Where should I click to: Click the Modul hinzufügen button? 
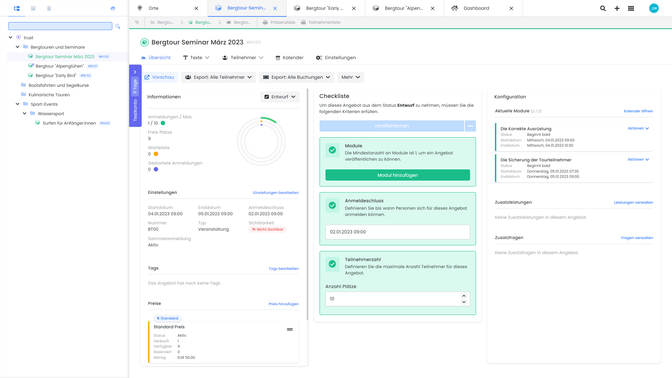(397, 175)
